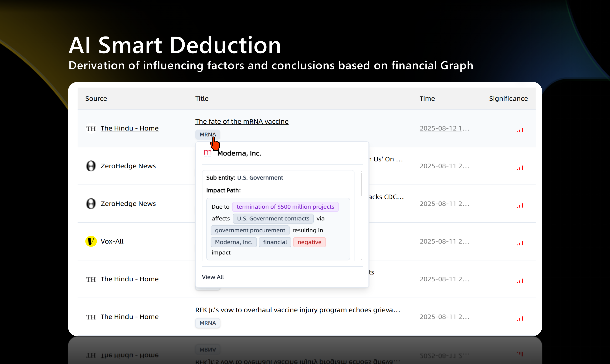Click the significance bars icon in first row
The width and height of the screenshot is (610, 364).
click(x=520, y=130)
